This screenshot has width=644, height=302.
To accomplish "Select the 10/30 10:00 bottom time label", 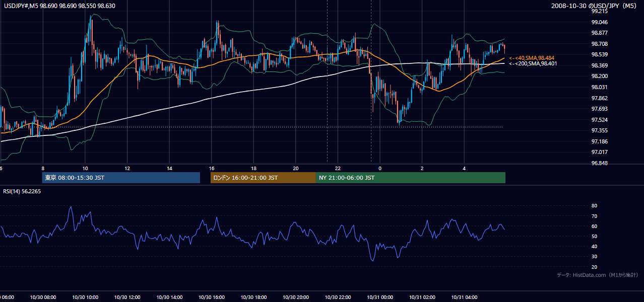I will 85,297.
